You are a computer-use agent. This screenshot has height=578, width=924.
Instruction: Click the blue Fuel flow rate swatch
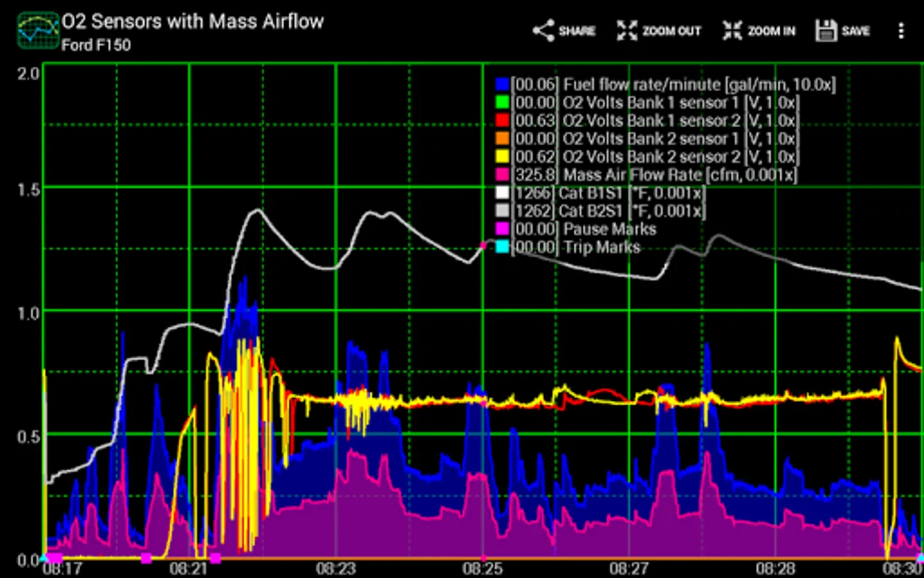click(x=502, y=85)
